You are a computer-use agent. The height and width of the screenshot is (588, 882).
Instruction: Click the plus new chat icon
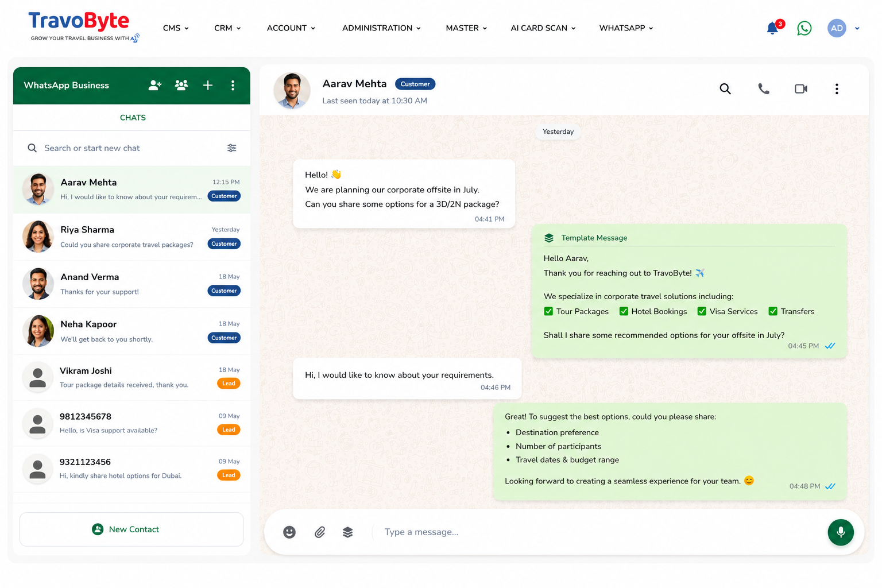point(208,85)
